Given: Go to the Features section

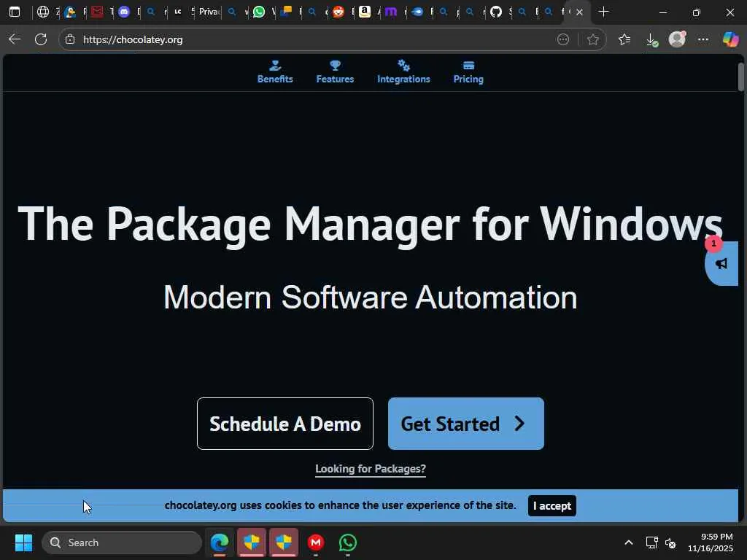Looking at the screenshot, I should click(335, 72).
